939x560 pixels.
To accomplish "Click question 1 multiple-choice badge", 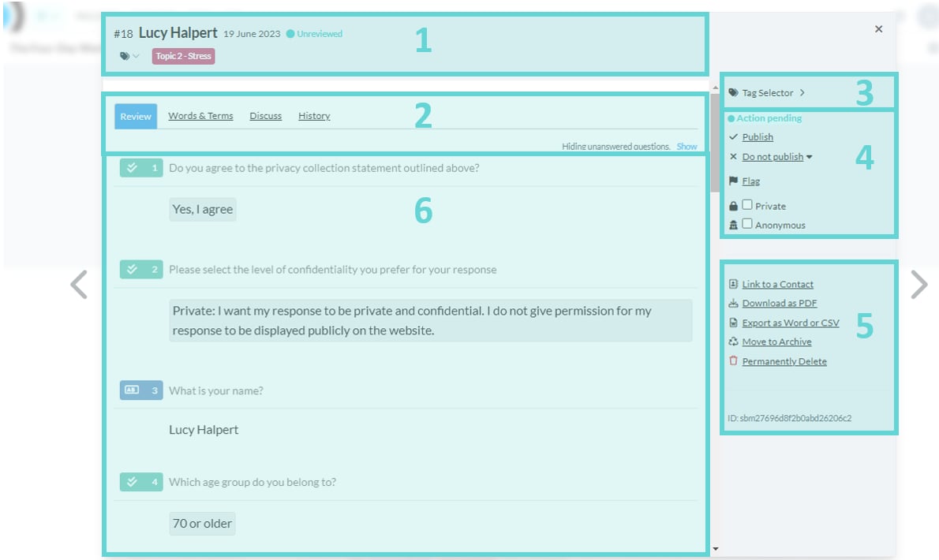I will [x=140, y=168].
